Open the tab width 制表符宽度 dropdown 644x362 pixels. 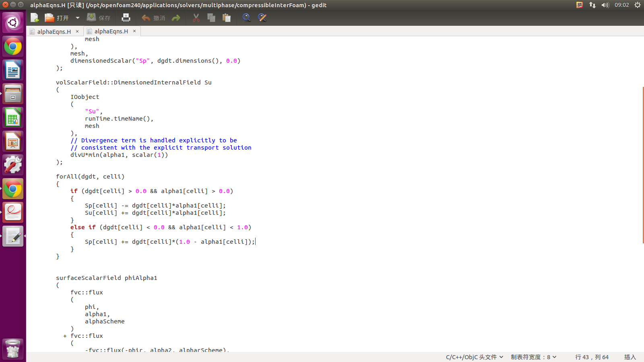[534, 357]
